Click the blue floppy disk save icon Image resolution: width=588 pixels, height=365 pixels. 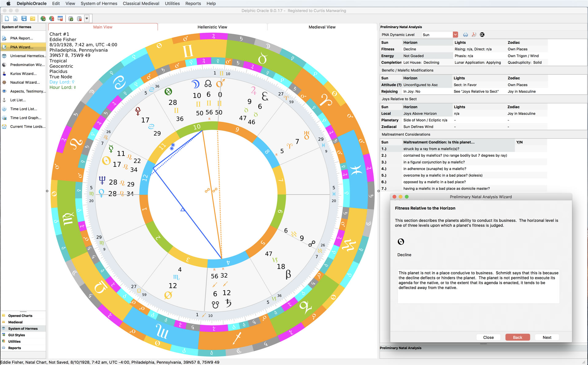point(24,19)
